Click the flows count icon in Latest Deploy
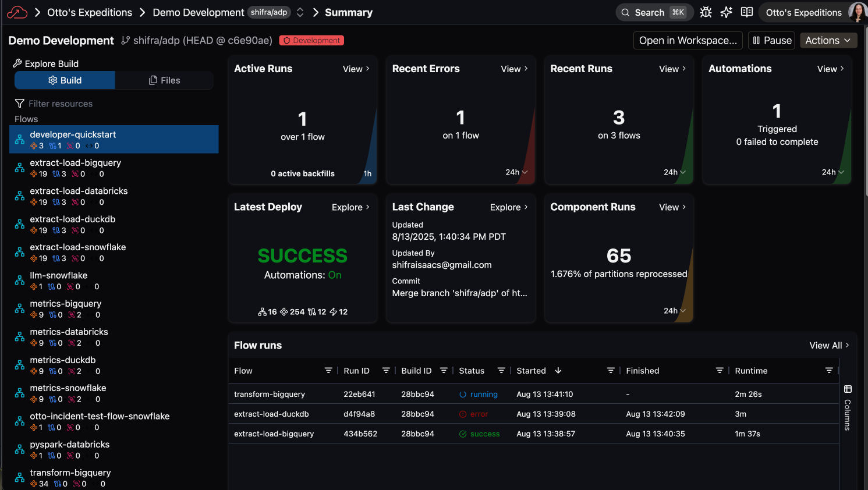The height and width of the screenshot is (490, 868). (262, 312)
